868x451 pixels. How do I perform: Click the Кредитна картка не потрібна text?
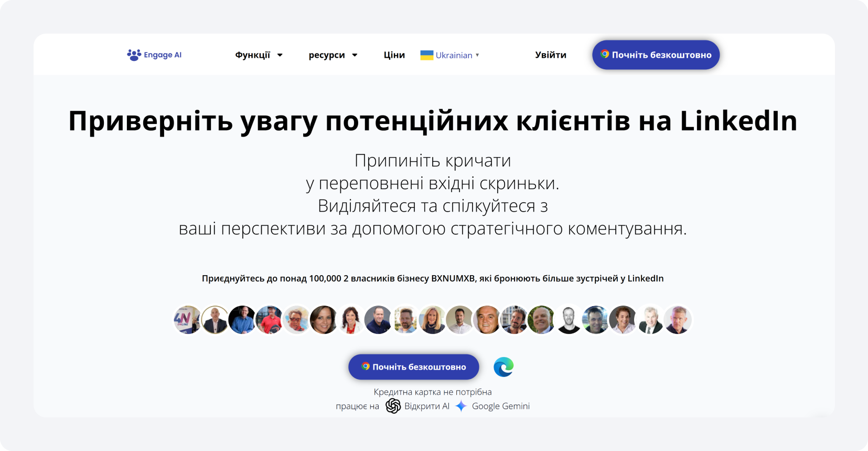click(433, 392)
